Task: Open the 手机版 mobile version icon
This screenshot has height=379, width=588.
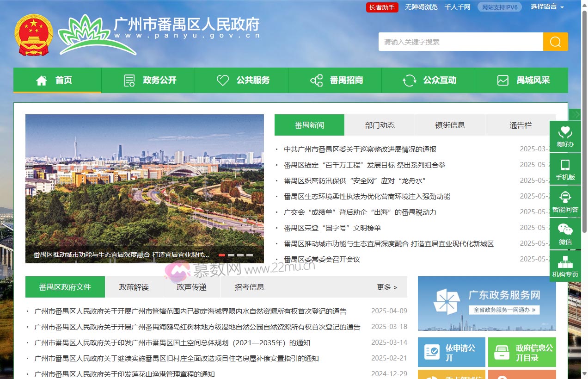Action: (x=565, y=168)
